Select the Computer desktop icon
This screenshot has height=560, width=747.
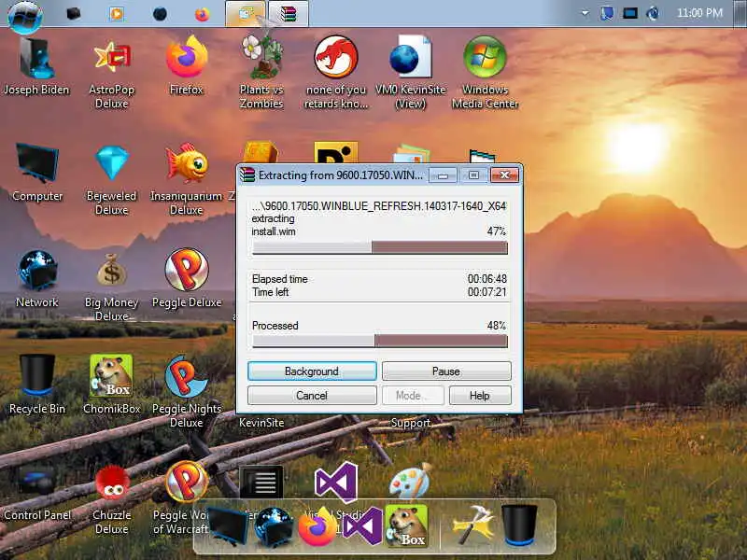pos(37,173)
